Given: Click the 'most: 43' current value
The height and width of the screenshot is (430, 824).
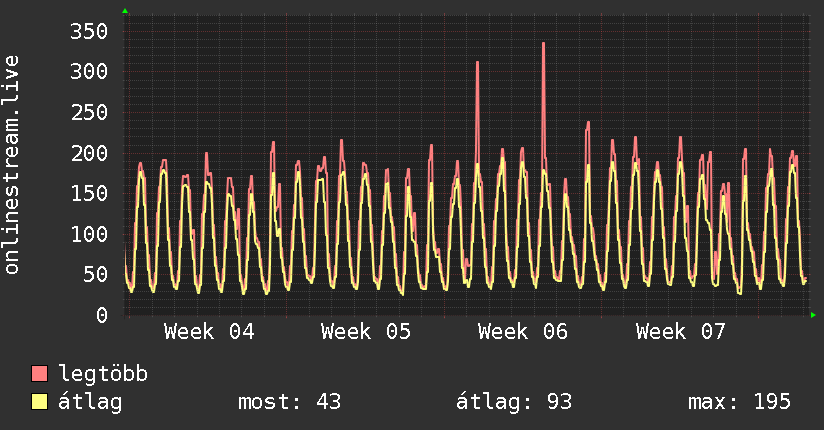Looking at the screenshot, I should [x=290, y=402].
